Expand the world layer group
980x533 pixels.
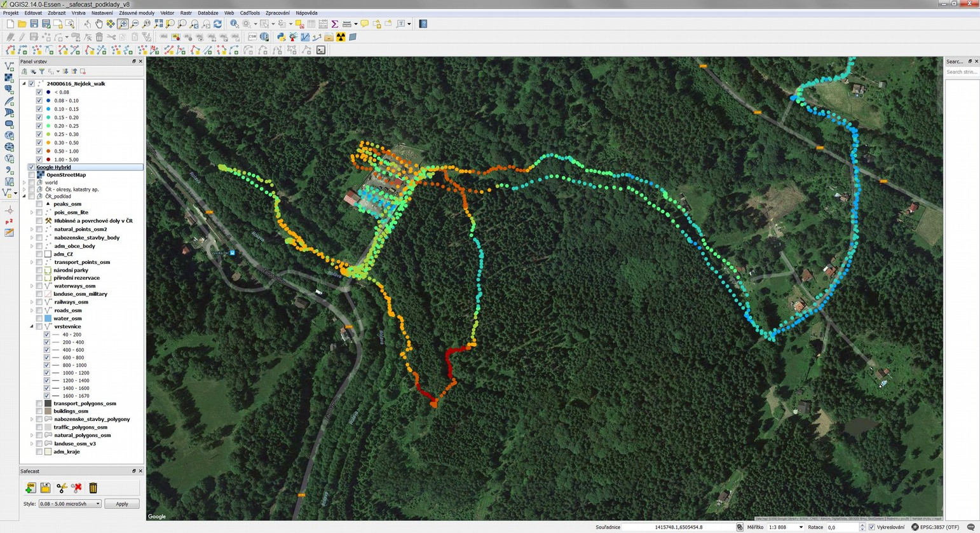click(x=24, y=183)
